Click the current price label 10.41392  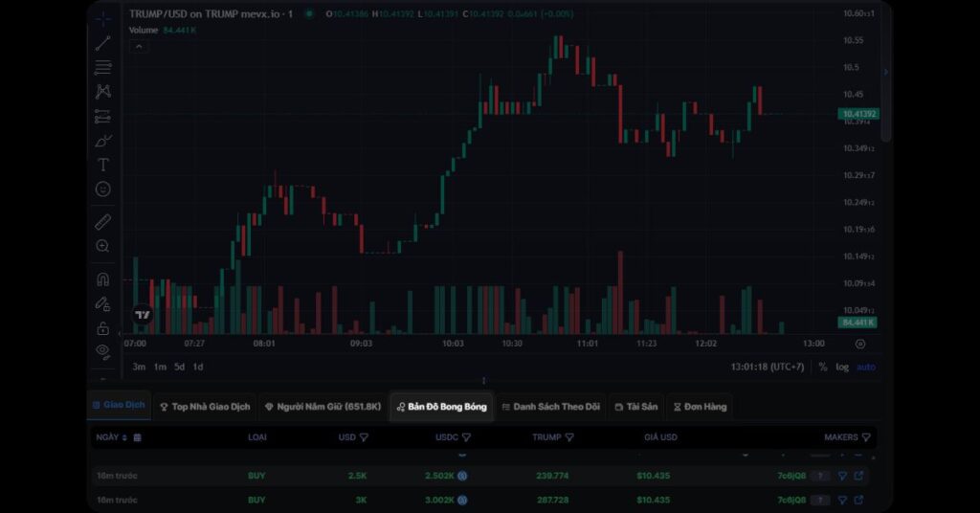click(858, 114)
